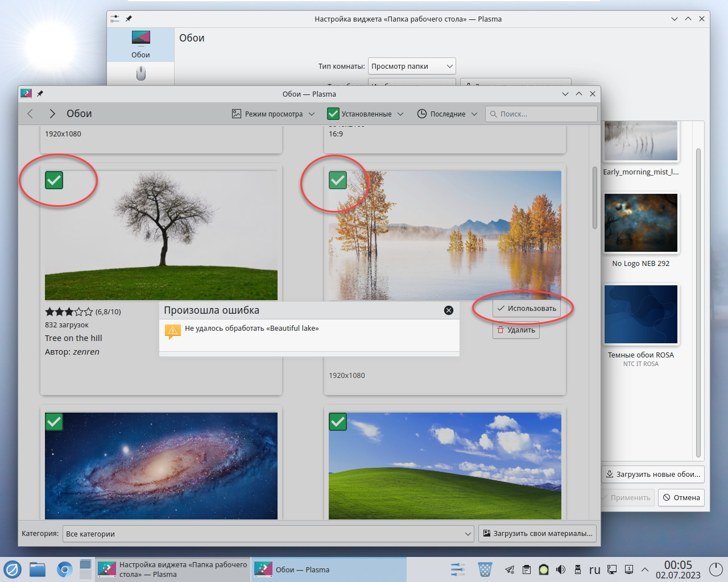
Task: Click the forward arrow next to Обои title
Action: click(x=52, y=114)
